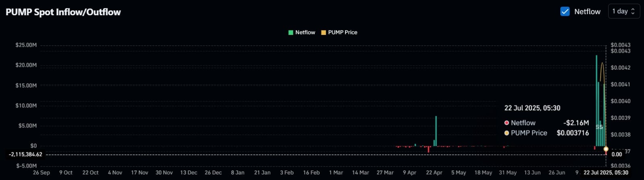Click the yellow PUMP Price legend swatch

(x=323, y=33)
